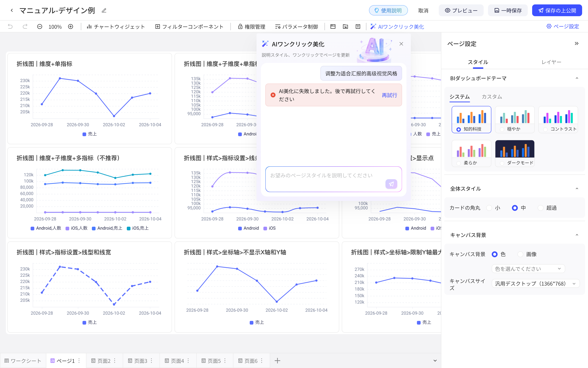The width and height of the screenshot is (588, 368).
Task: Send the style prompt with paper-plane icon
Action: click(x=391, y=184)
